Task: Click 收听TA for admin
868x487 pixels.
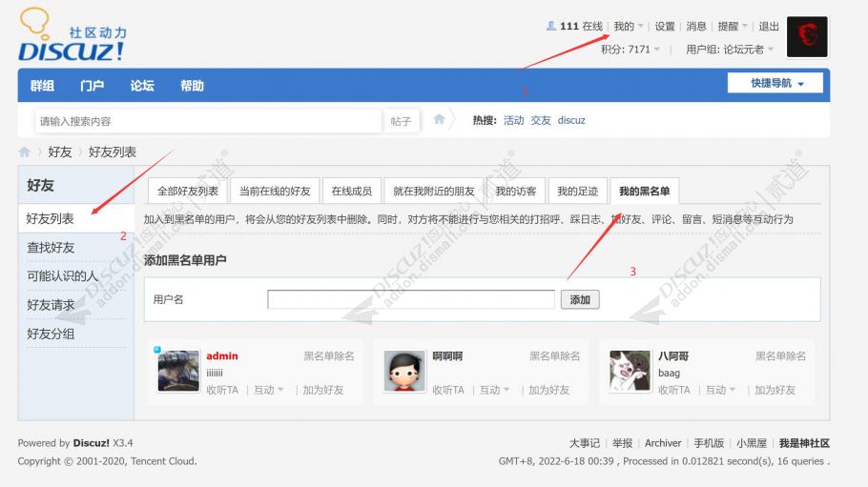Action: coord(222,390)
